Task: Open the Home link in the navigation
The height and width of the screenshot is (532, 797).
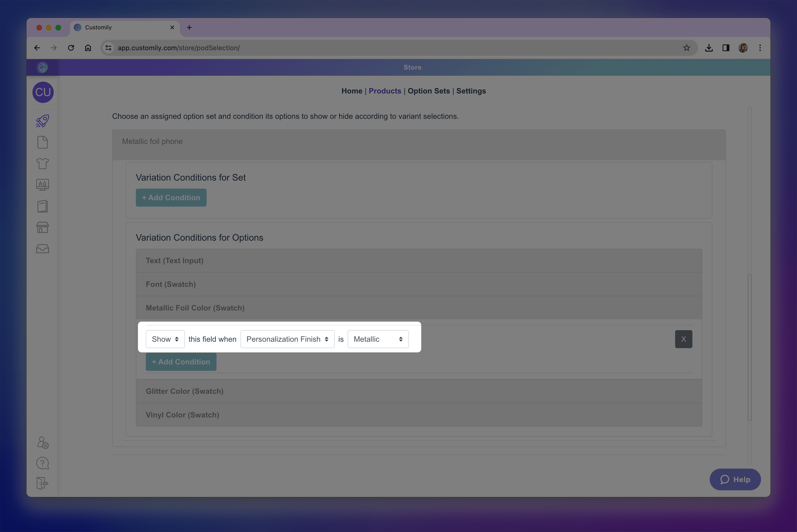Action: pos(351,91)
